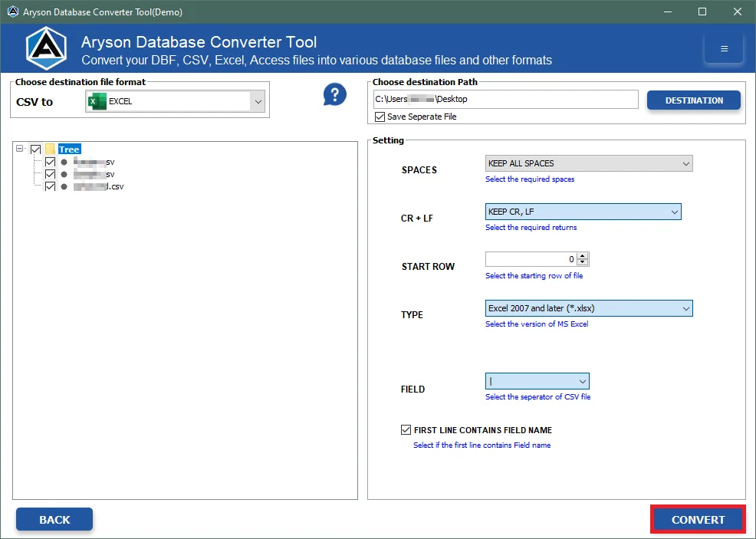Screen dimensions: 756x539
Task: Select the Tree root label
Action: pyautogui.click(x=69, y=149)
